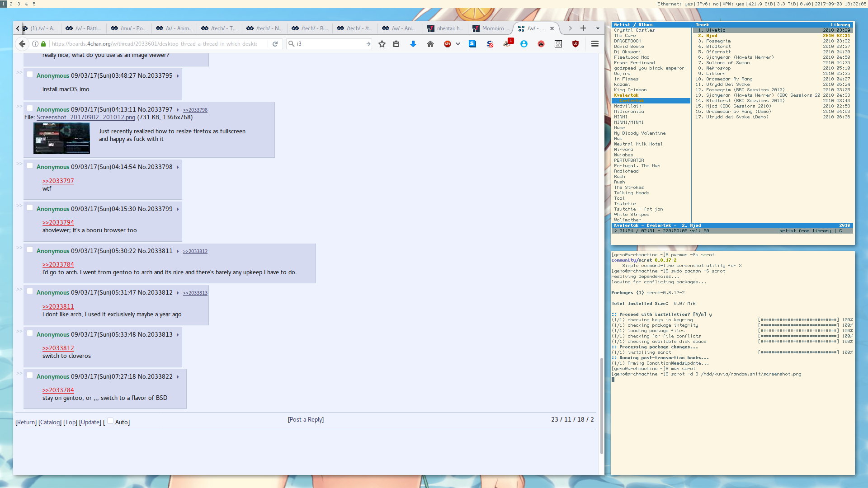
Task: Bookmark this page with the star
Action: click(382, 44)
